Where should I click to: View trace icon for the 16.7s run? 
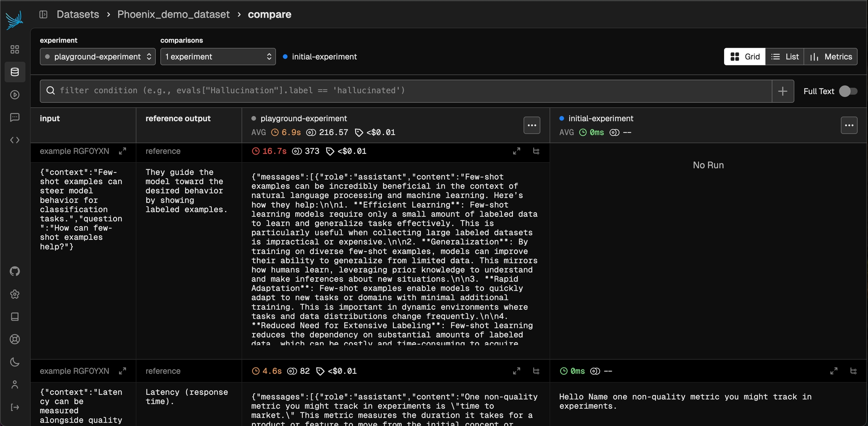click(536, 151)
